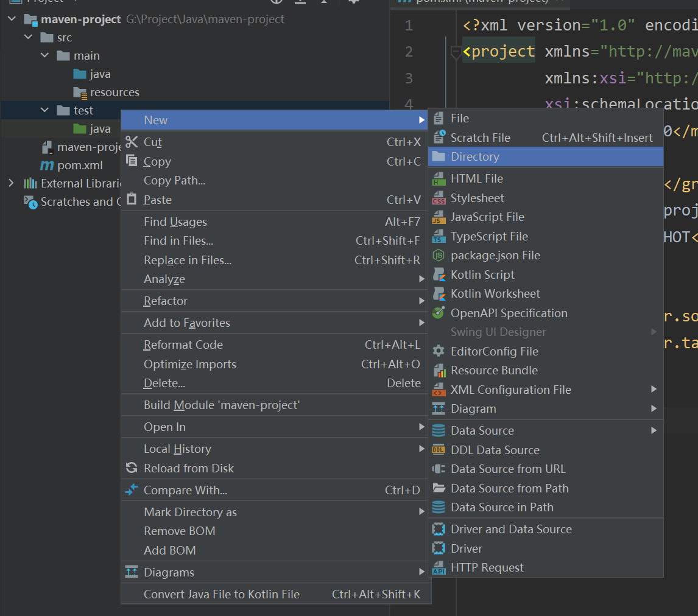This screenshot has height=616, width=698.
Task: Click the Cut scissors icon
Action: point(132,142)
